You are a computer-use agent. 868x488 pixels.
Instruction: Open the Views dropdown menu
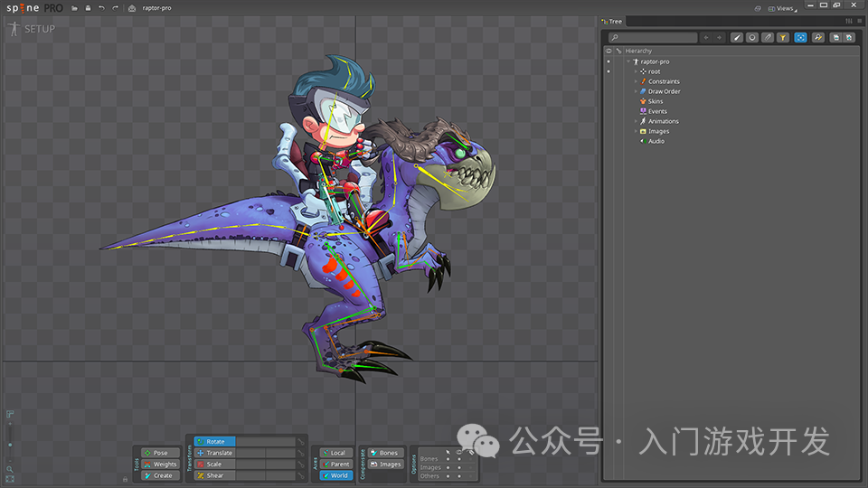[x=783, y=8]
